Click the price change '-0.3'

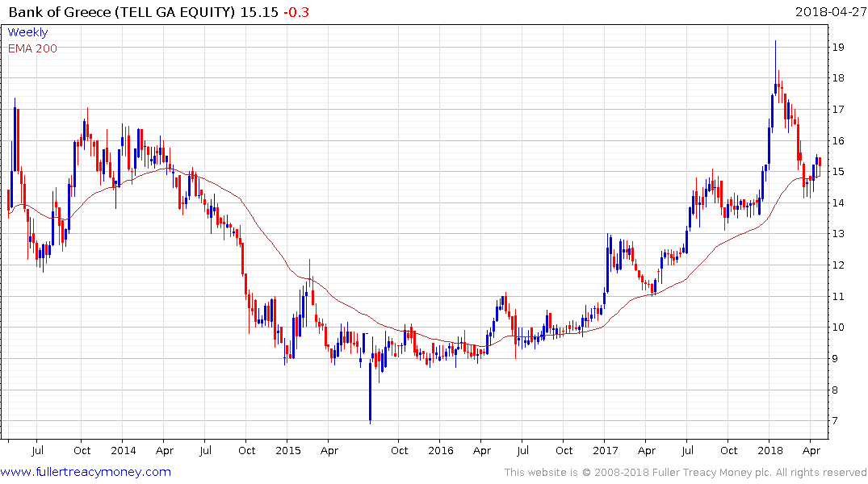tap(296, 12)
